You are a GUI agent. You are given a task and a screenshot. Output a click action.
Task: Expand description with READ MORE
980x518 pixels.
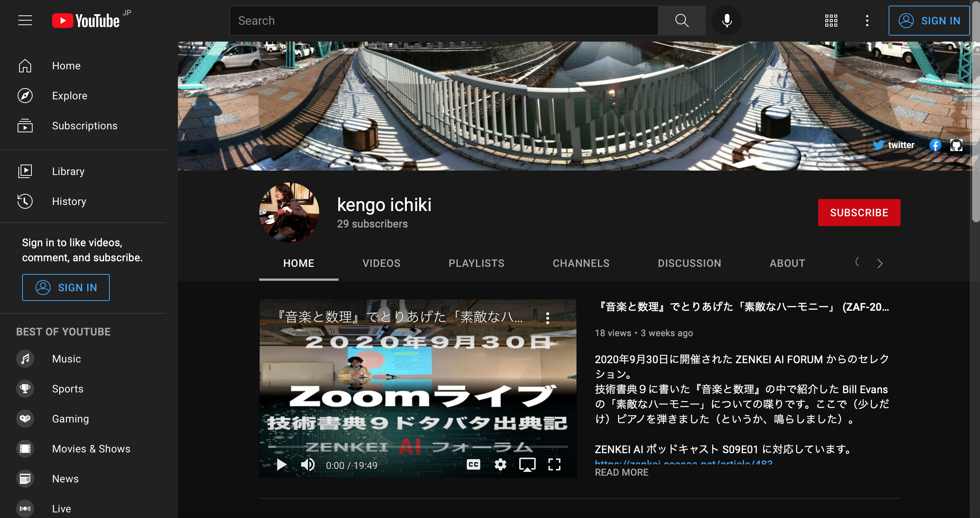[x=621, y=472]
